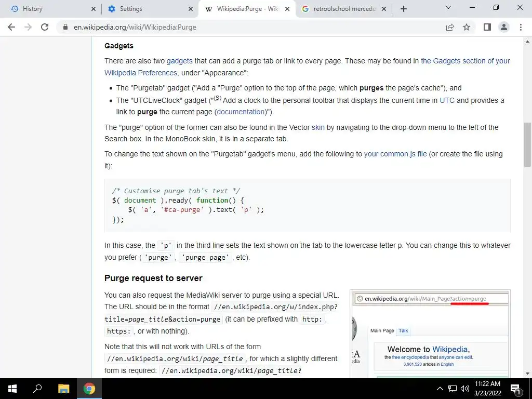Click the scrollbar up arrow
This screenshot has width=532, height=399.
click(527, 42)
